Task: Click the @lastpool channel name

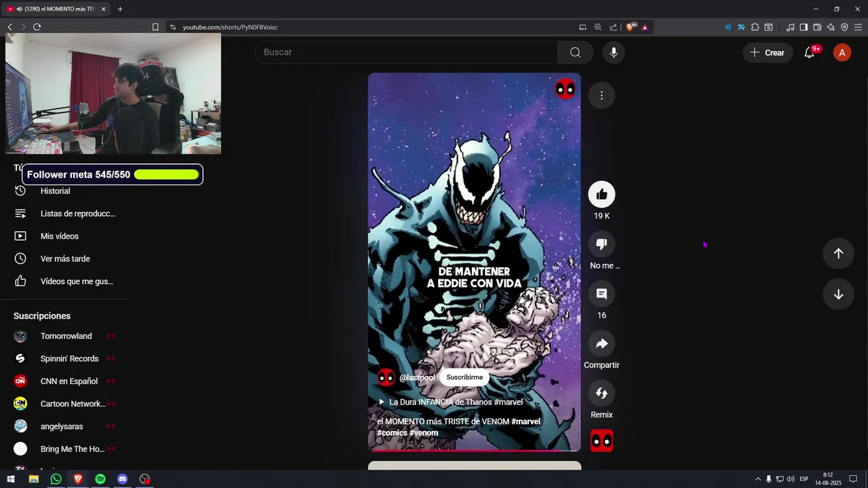Action: [x=417, y=378]
